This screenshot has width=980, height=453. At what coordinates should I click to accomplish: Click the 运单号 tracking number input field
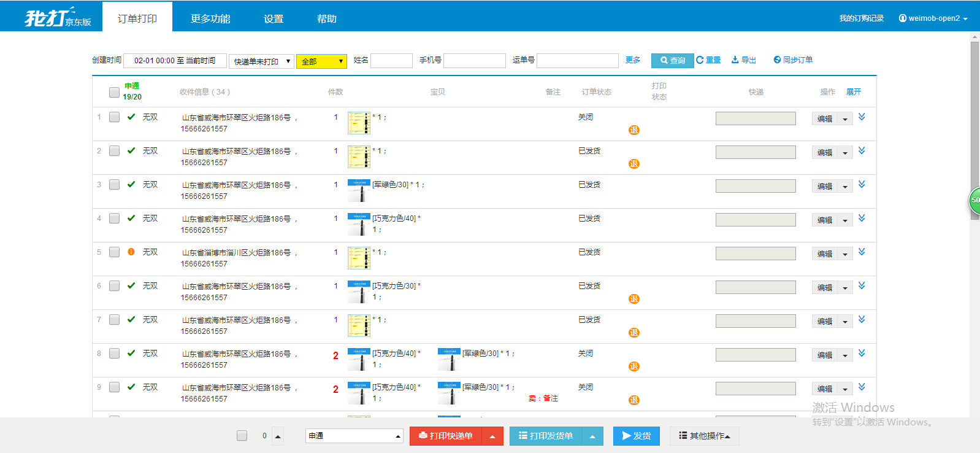click(x=578, y=61)
